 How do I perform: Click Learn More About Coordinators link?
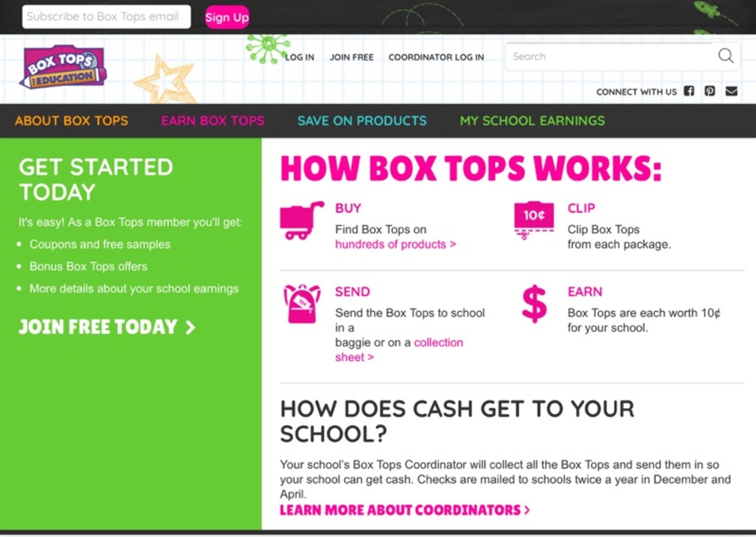405,510
